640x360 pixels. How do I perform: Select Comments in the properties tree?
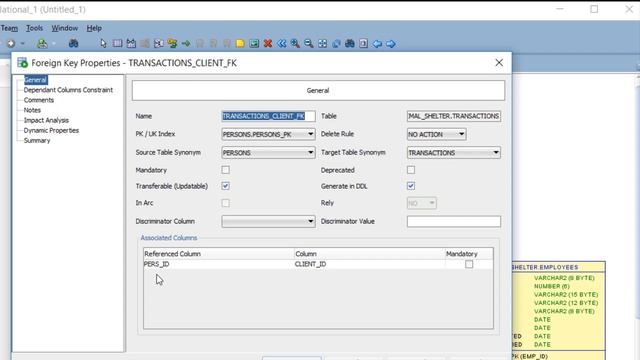pyautogui.click(x=39, y=100)
